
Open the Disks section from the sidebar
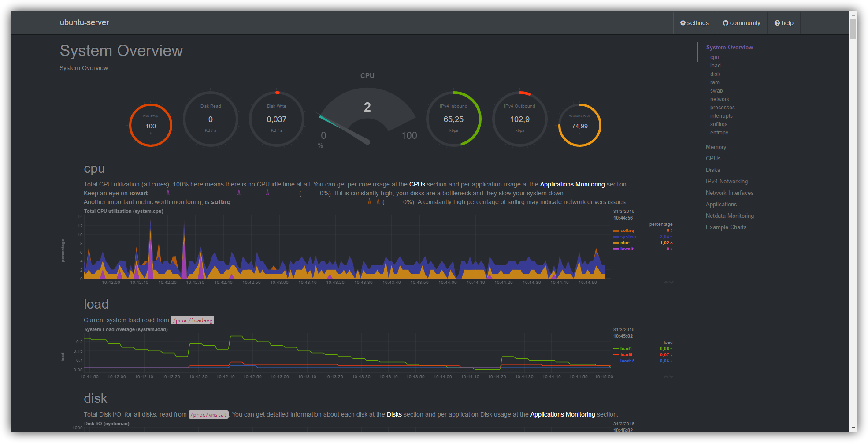point(712,170)
